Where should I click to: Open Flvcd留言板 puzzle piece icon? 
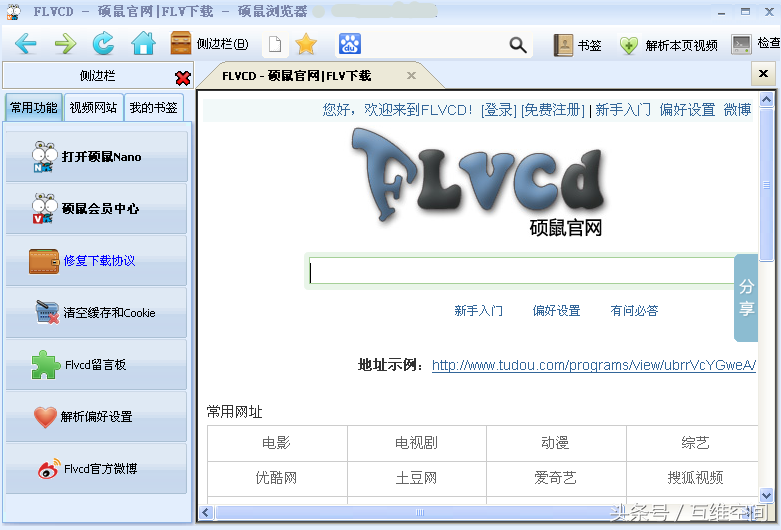coord(45,365)
